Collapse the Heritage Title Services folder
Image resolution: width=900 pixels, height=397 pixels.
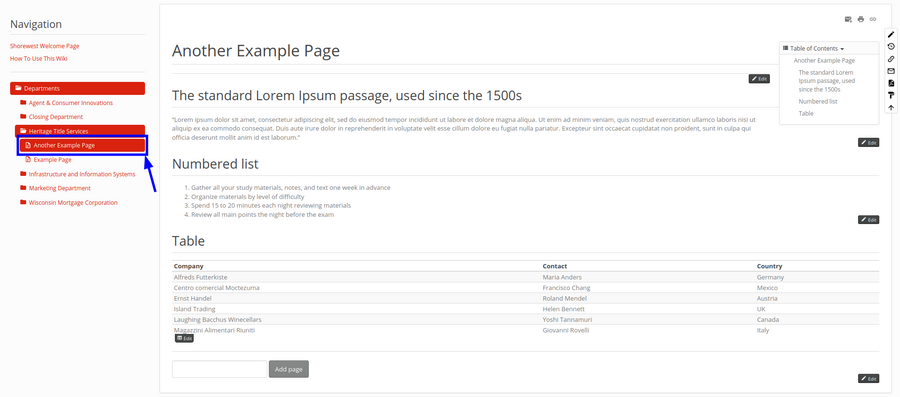(80, 131)
